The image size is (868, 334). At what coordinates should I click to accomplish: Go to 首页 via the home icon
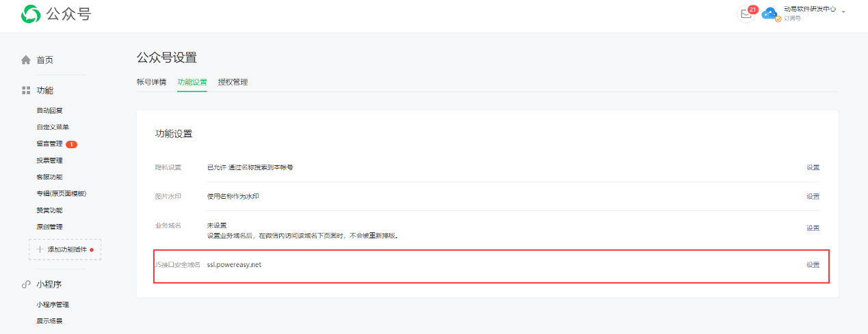click(26, 60)
